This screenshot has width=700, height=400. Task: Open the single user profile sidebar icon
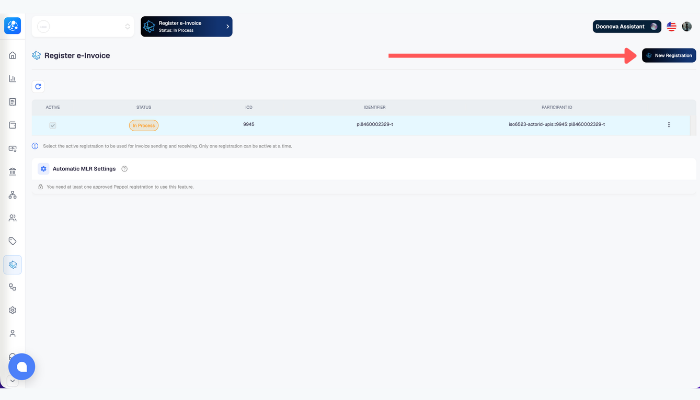click(x=12, y=333)
